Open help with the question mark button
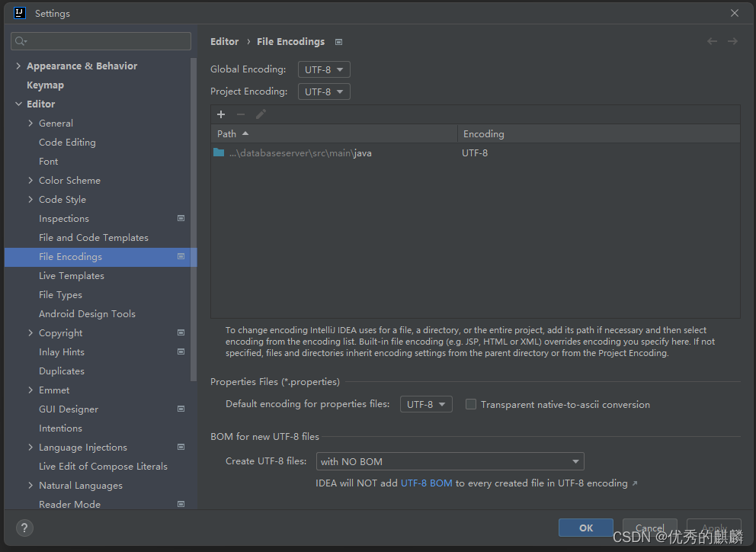Screen dimensions: 756x552 (x=24, y=528)
